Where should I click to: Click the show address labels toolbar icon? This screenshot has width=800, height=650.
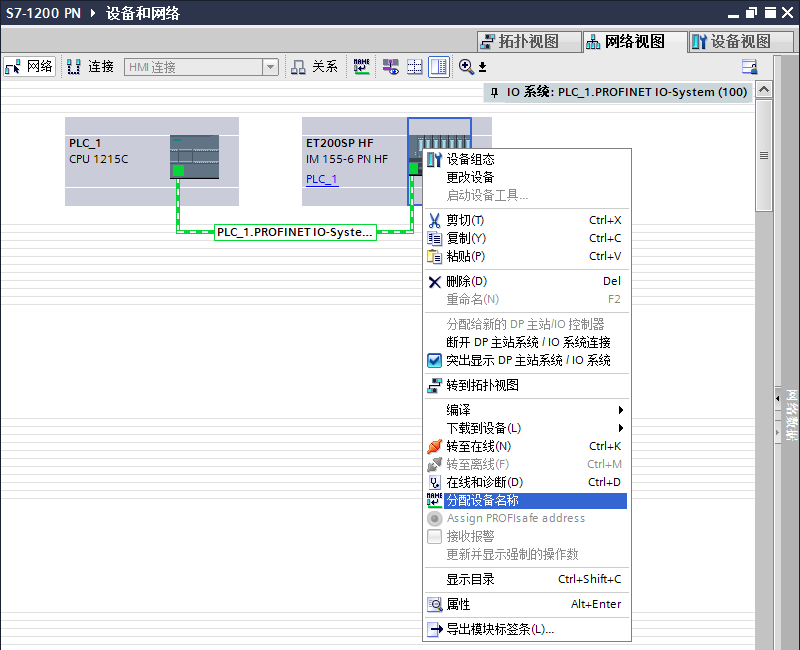[x=391, y=67]
